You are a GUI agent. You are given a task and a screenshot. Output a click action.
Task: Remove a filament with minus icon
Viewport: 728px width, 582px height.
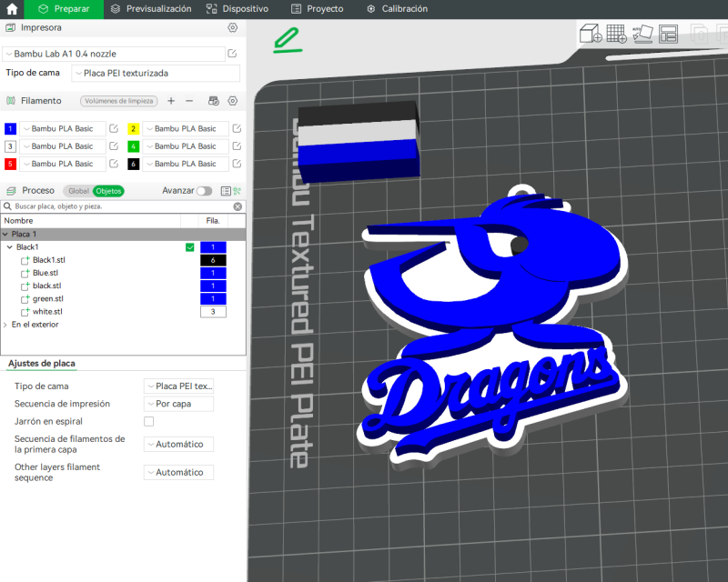click(x=189, y=101)
